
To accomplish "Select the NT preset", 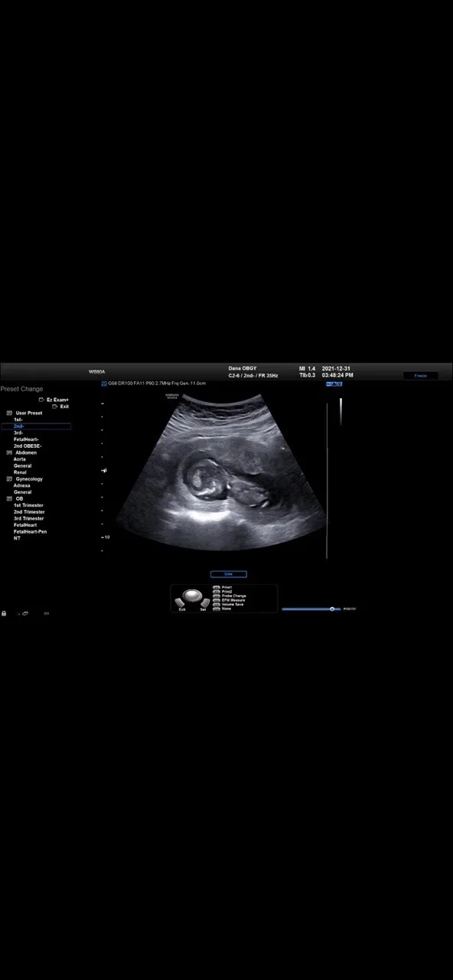I will (x=17, y=538).
